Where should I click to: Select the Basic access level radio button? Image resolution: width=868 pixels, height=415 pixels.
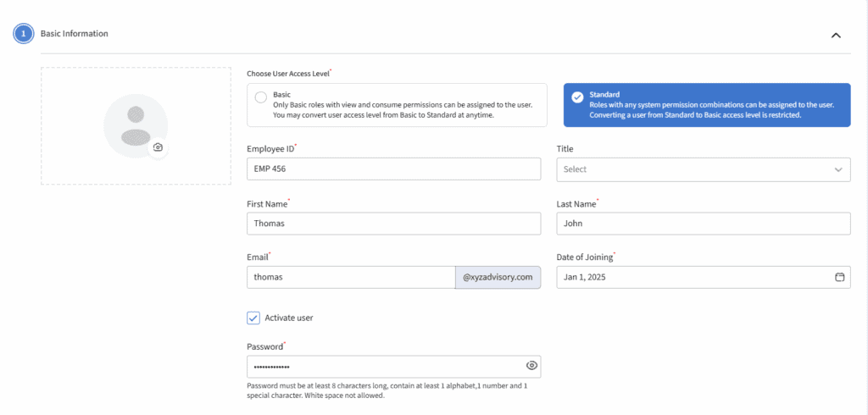260,97
